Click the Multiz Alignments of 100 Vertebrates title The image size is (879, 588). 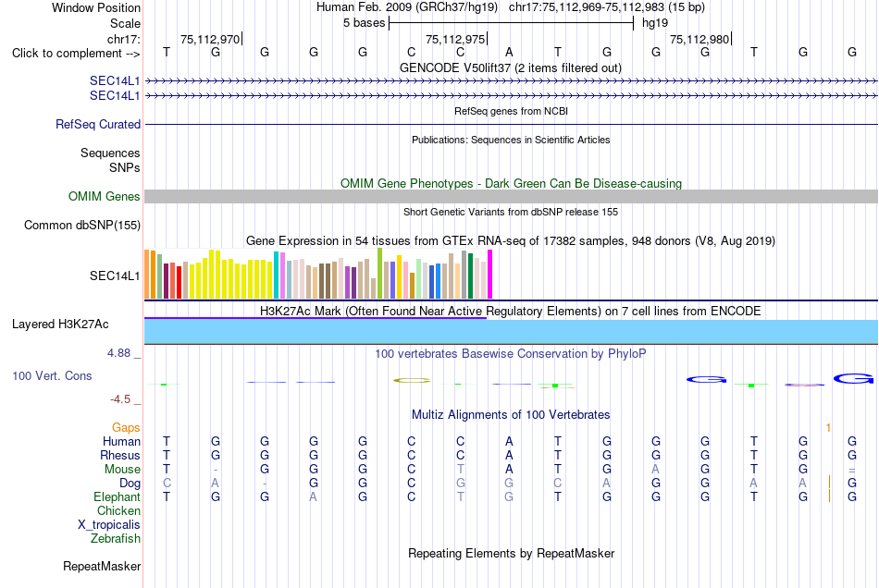click(x=511, y=414)
